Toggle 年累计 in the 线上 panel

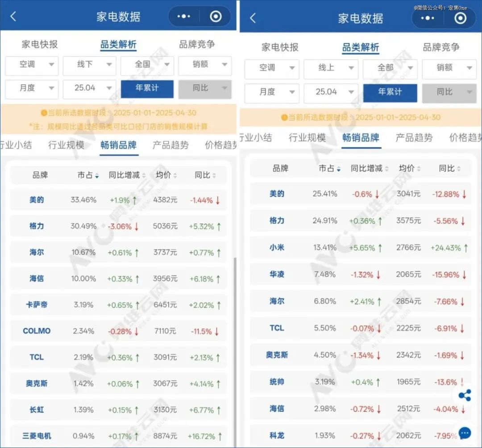(x=390, y=92)
